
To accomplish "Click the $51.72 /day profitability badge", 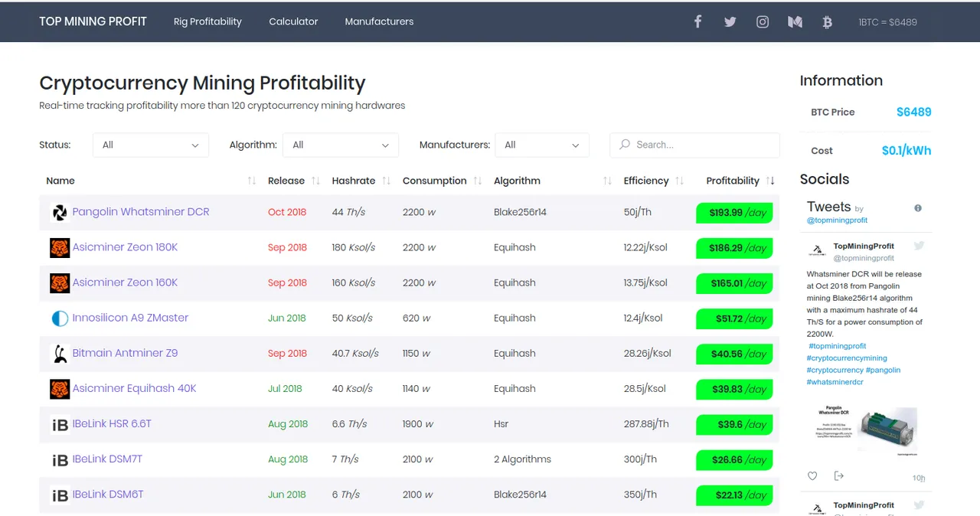I will [x=734, y=318].
